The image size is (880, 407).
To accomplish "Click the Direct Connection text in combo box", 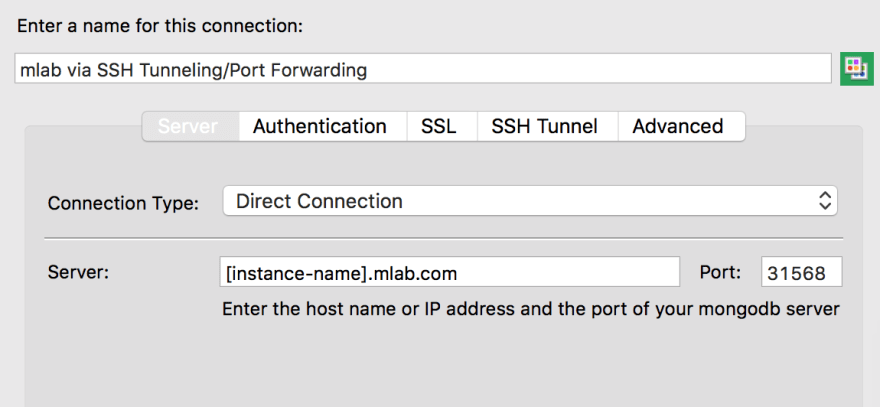I will [319, 201].
